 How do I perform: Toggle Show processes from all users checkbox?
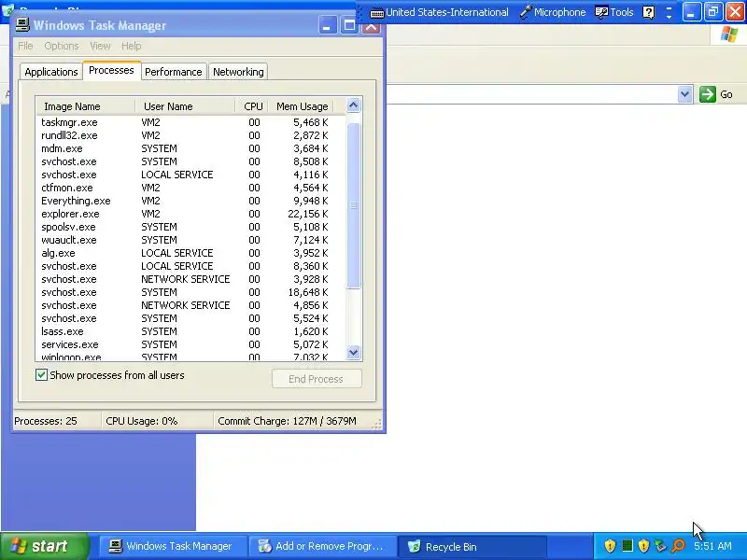pos(41,375)
